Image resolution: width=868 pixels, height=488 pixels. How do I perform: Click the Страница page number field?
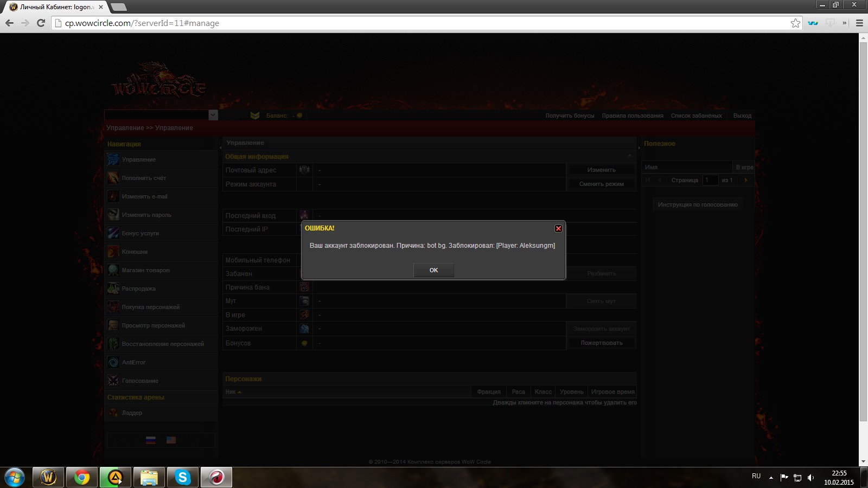pos(711,180)
